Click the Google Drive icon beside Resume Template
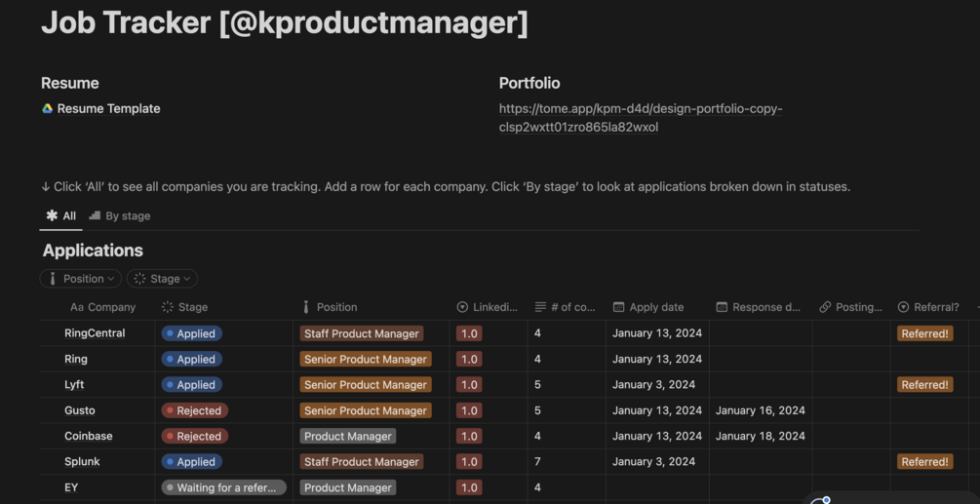 pos(47,108)
